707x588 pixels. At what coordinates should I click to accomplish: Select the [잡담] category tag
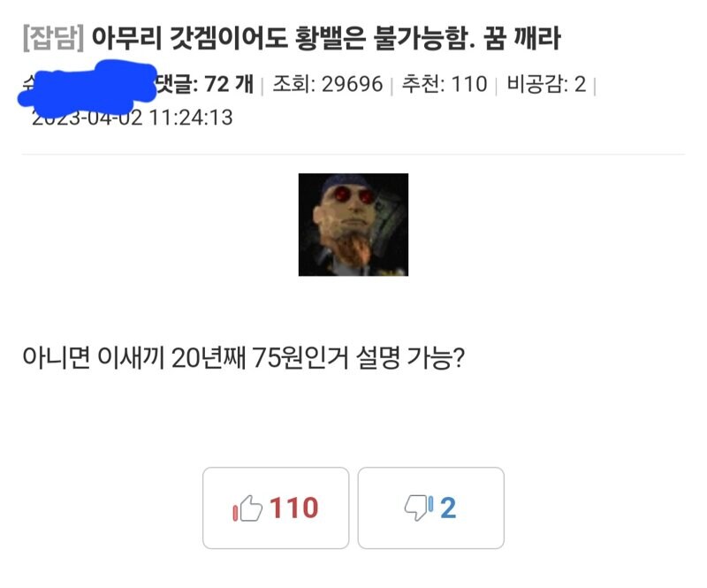pyautogui.click(x=54, y=38)
